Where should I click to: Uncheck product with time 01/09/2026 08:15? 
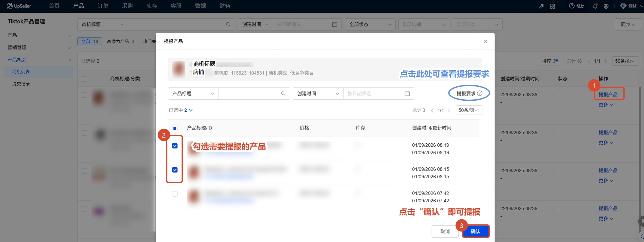(x=175, y=170)
